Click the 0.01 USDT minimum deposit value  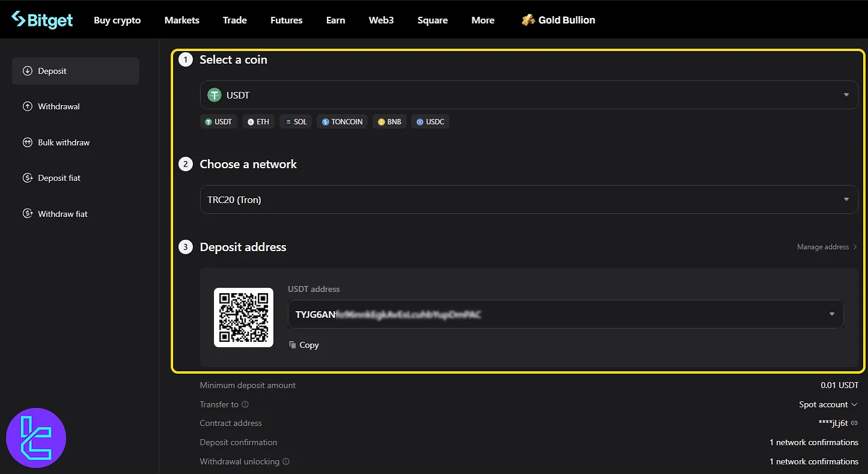(839, 385)
